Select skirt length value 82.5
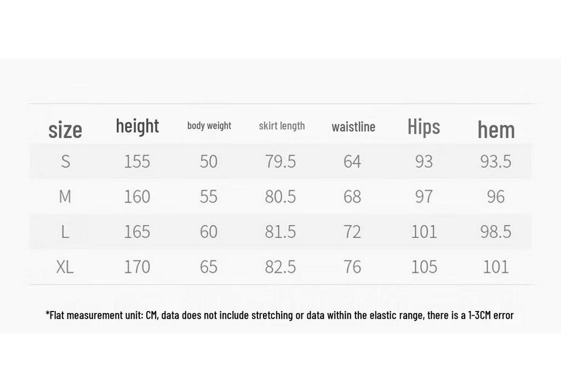This screenshot has height=392, width=561. pyautogui.click(x=280, y=267)
